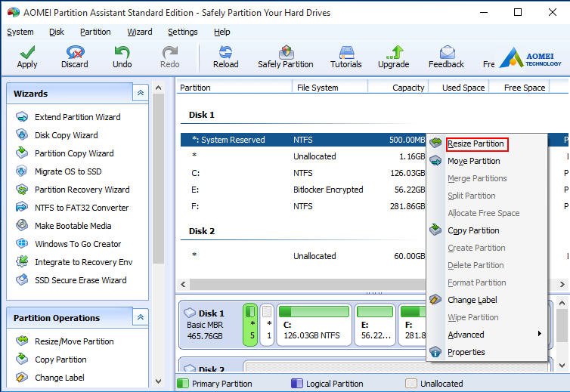The width and height of the screenshot is (570, 392).
Task: Sort by the File System column header
Action: (330, 88)
